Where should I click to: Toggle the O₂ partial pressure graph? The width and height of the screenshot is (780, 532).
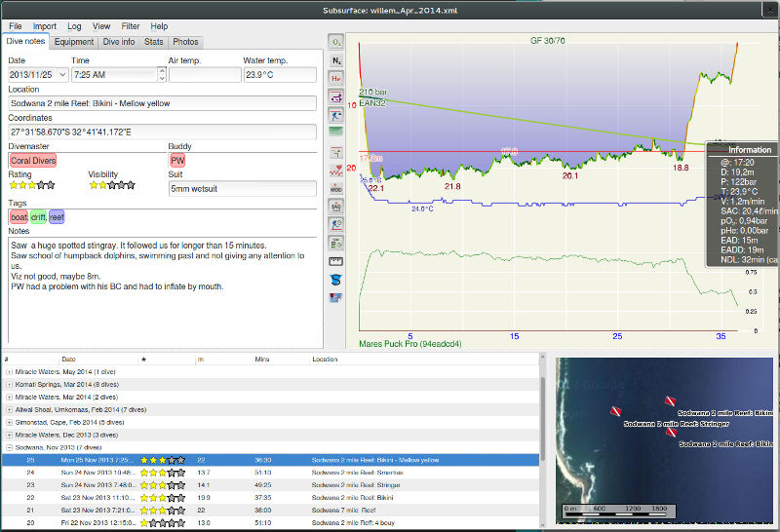click(336, 42)
